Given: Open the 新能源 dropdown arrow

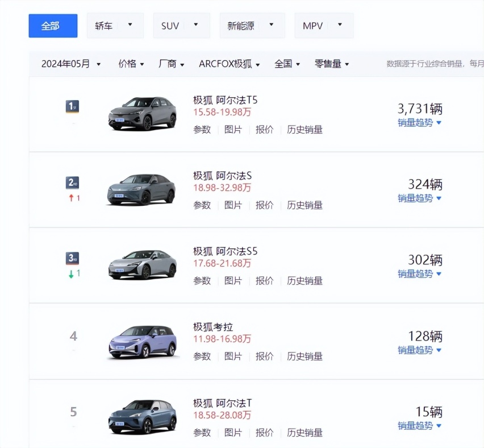Looking at the screenshot, I should (272, 25).
